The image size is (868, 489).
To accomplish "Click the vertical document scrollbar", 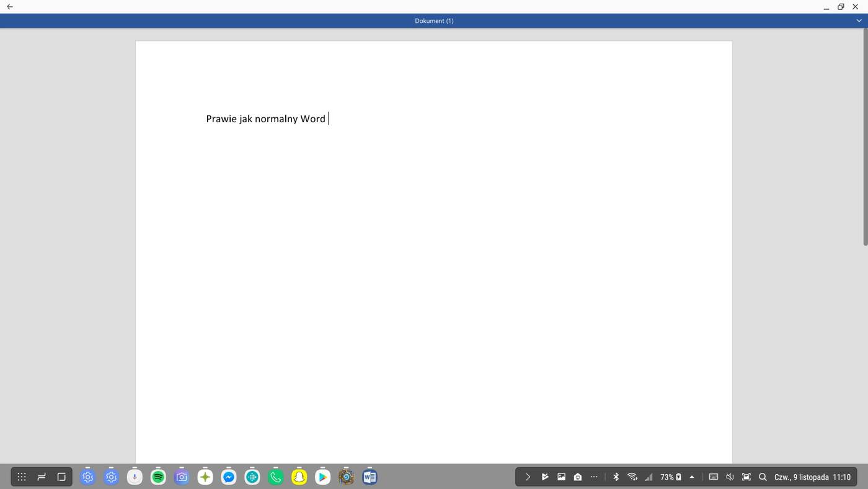I will [865, 137].
